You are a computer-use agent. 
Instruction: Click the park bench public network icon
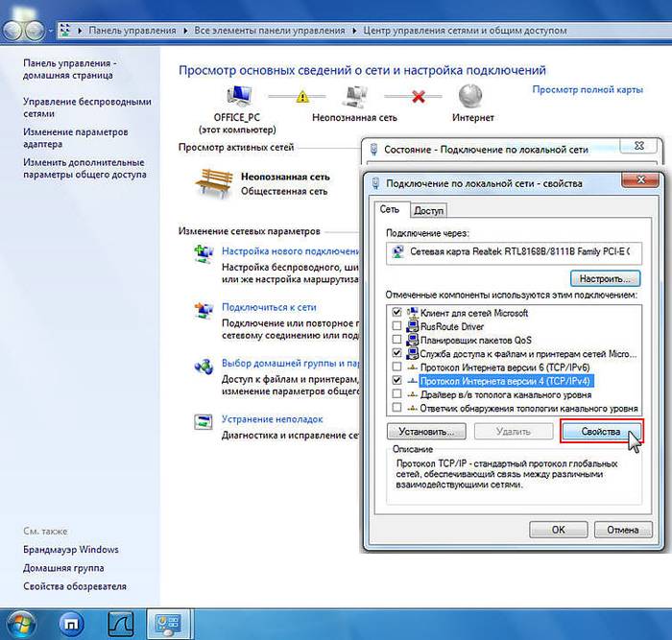214,183
